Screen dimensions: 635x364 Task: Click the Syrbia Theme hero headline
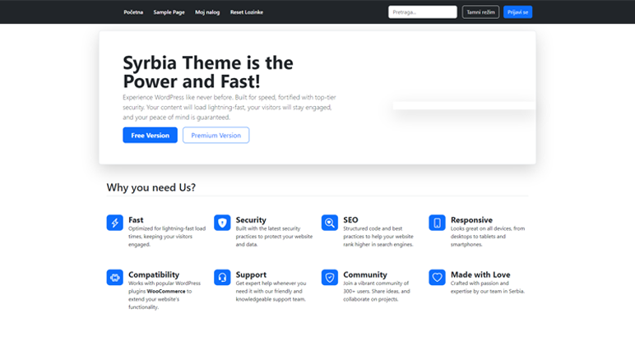(207, 72)
